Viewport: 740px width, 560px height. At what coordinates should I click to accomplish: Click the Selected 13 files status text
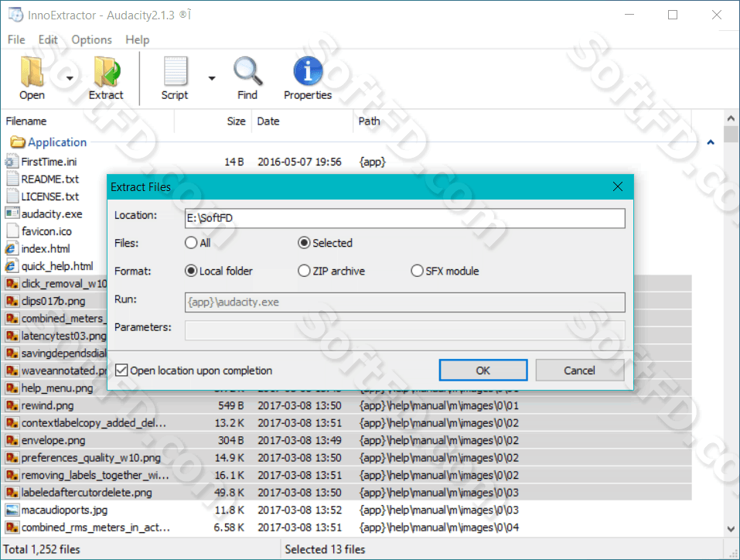coord(325,549)
